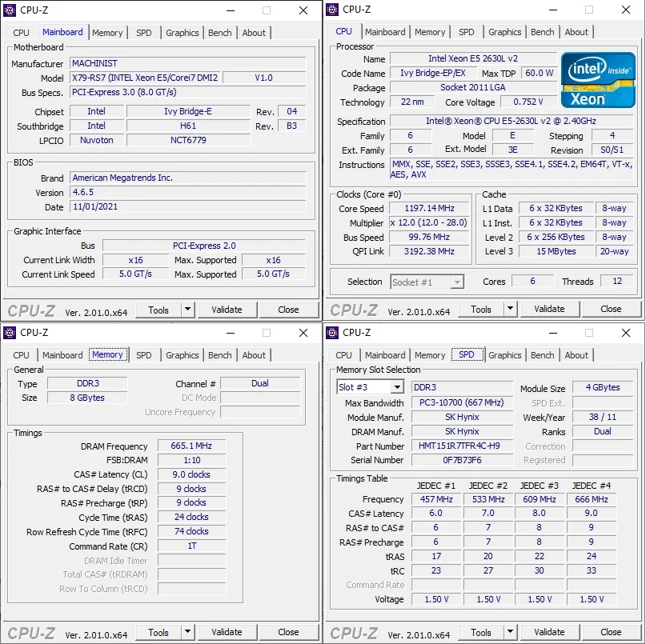The width and height of the screenshot is (646, 644).
Task: Click the 74 clocks tRFC value
Action: click(191, 531)
